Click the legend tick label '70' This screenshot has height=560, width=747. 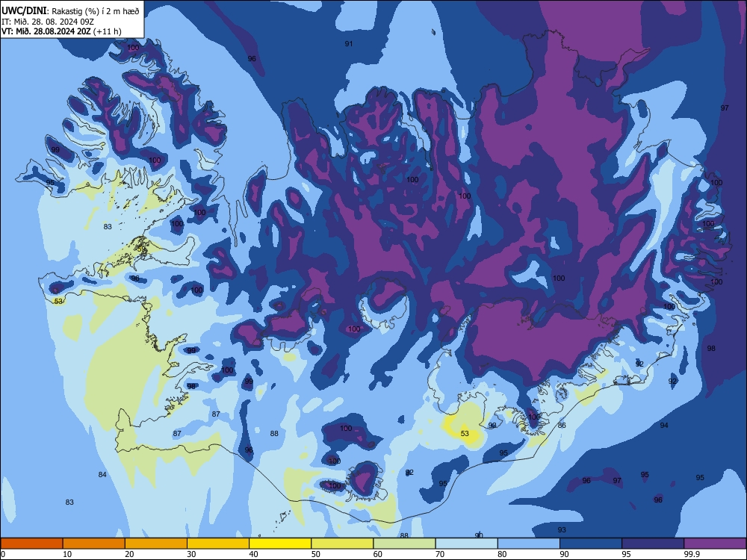point(440,554)
